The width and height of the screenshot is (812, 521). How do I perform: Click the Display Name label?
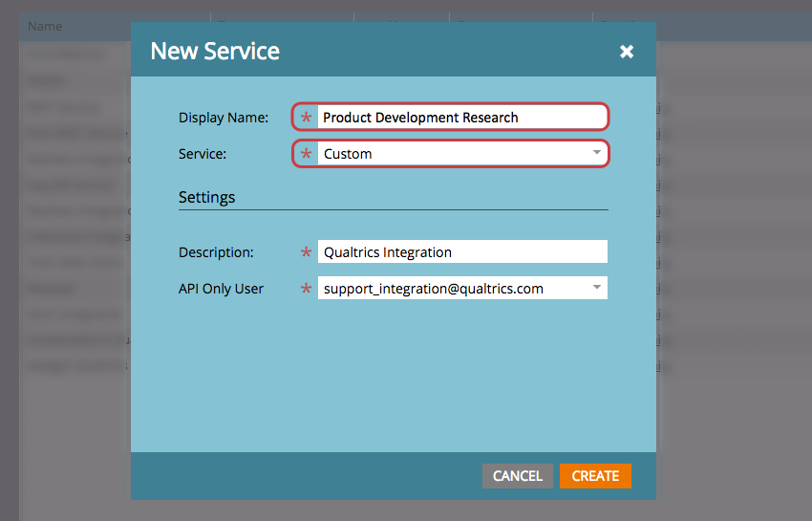click(224, 118)
